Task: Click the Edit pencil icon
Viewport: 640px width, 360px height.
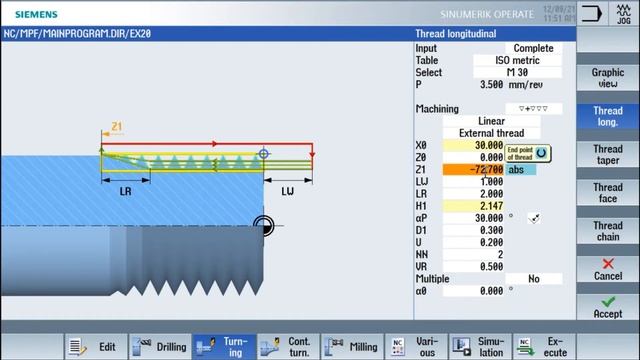Action: (77, 347)
